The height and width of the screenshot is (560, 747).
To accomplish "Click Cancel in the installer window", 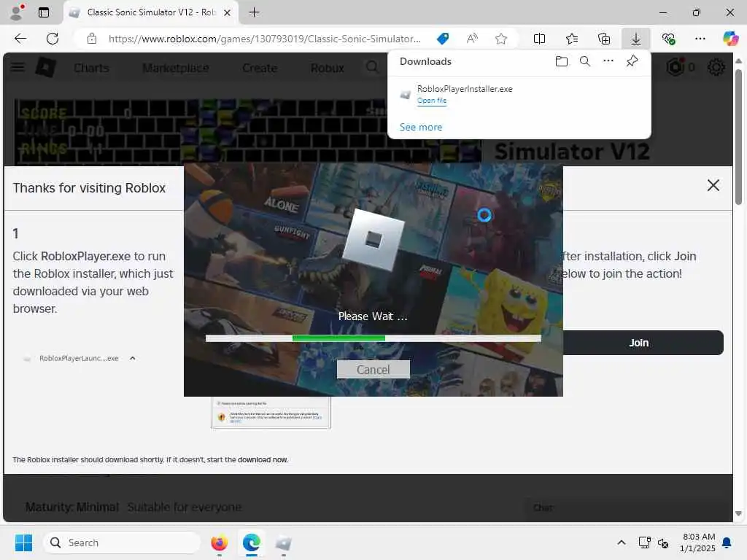I will pyautogui.click(x=373, y=370).
